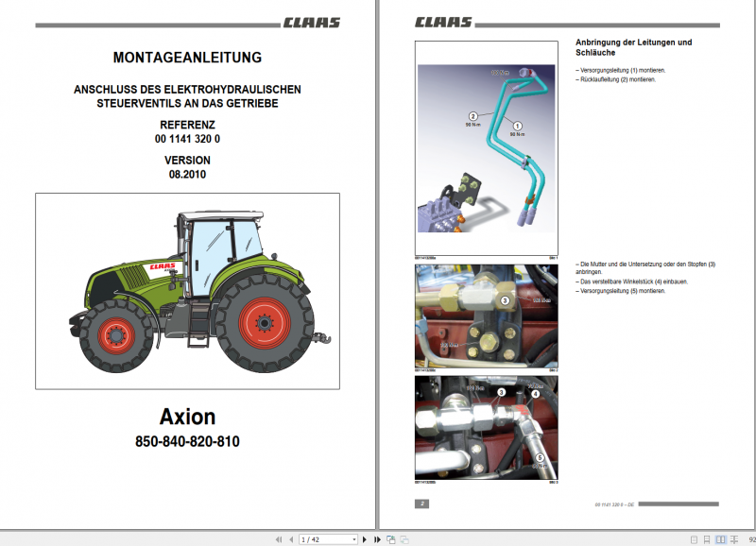Click the Axion model name heading
This screenshot has width=756, height=546.
[x=187, y=417]
